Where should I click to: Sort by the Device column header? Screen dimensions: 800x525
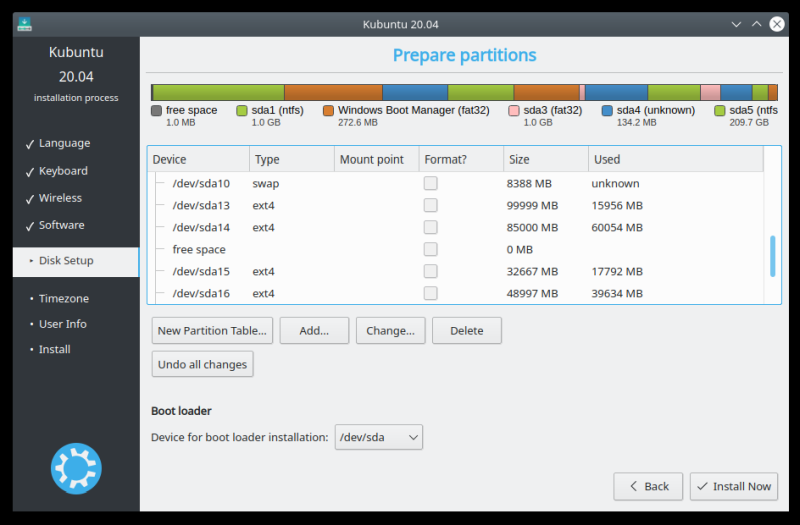click(198, 159)
